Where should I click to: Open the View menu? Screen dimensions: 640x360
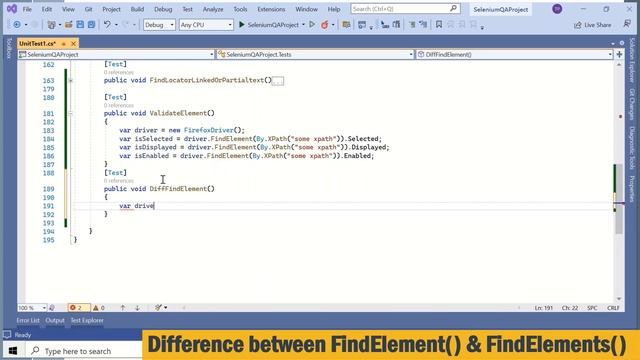coord(68,9)
